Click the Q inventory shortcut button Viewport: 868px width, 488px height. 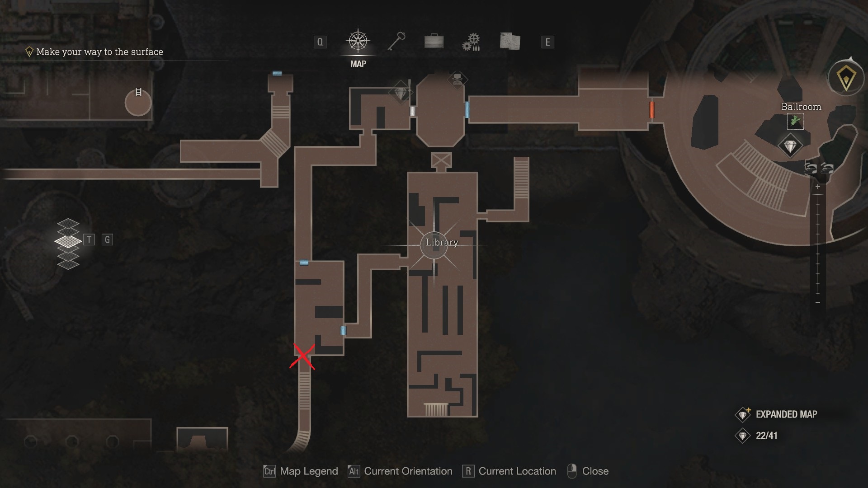click(x=320, y=41)
